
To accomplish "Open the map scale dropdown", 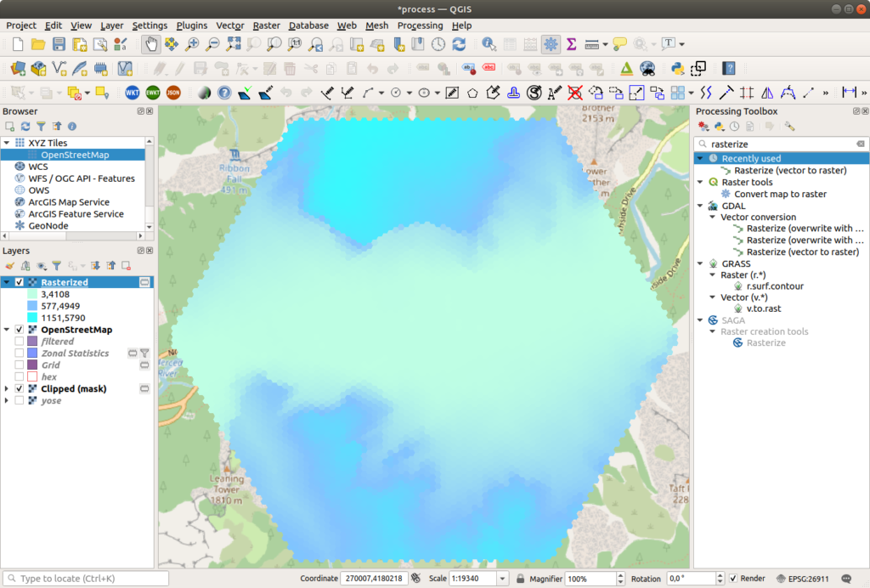I will point(503,579).
